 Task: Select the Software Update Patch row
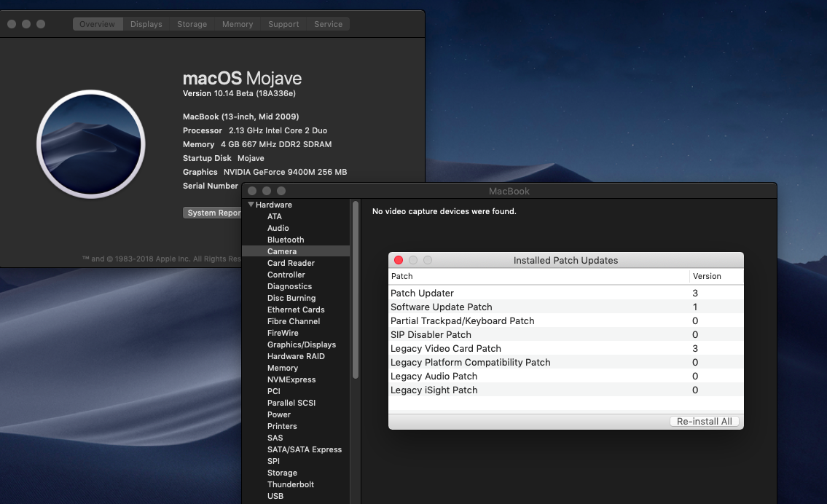pos(566,307)
